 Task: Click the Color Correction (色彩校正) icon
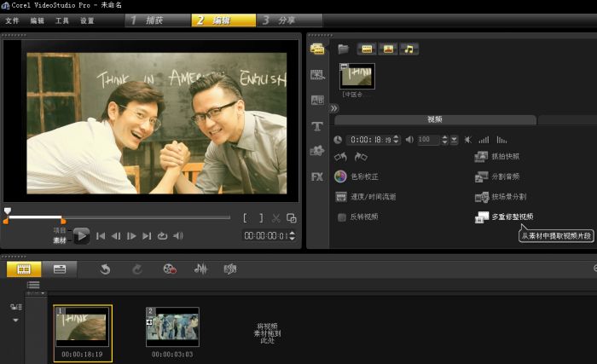tap(341, 176)
